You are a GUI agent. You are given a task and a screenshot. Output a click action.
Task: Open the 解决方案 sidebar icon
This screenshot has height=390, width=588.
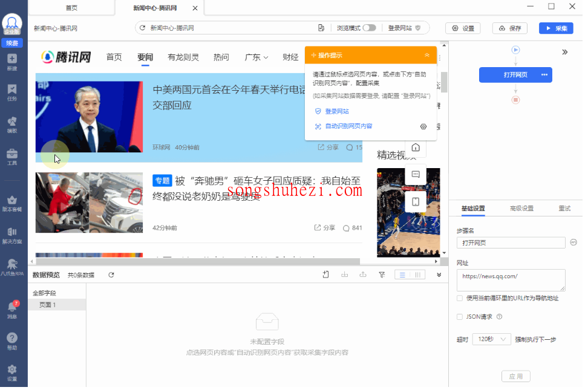point(12,235)
